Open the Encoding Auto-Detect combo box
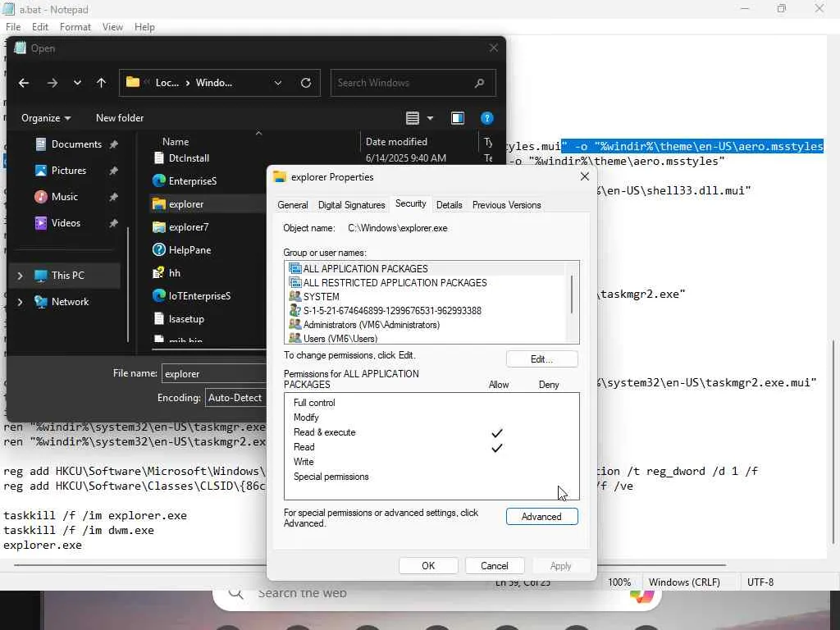 click(235, 398)
